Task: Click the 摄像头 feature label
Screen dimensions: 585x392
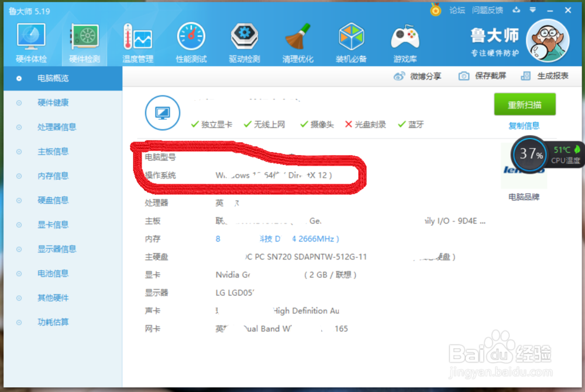Action: tap(322, 125)
